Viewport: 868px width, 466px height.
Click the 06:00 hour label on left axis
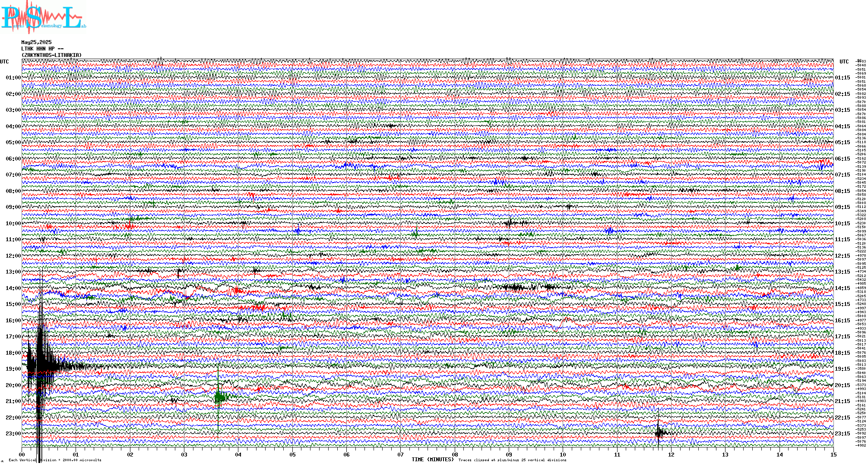[x=13, y=159]
